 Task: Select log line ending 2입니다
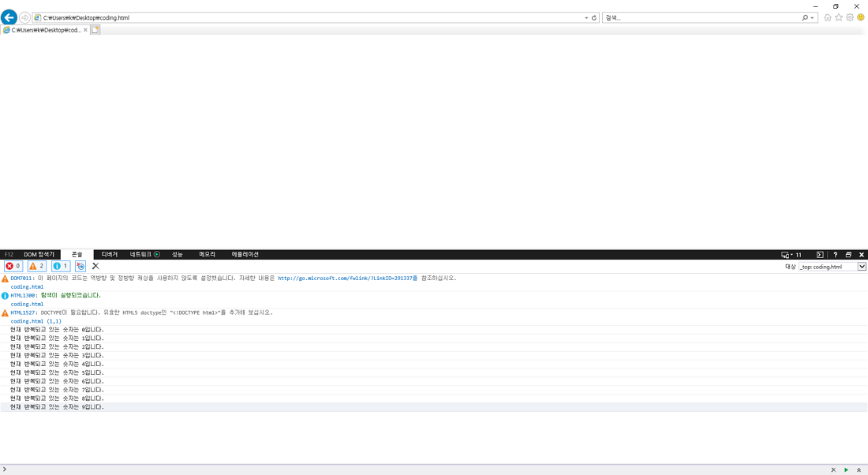434,347
